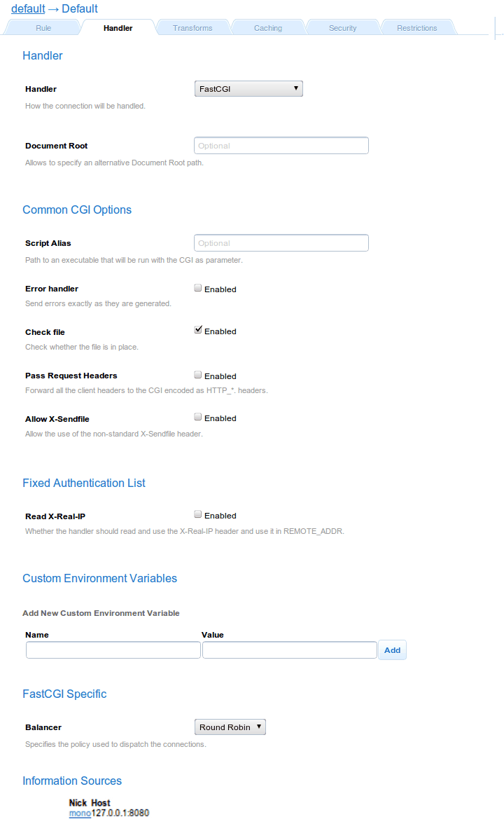Expand the Handler type dropdown
Screen dimensions: 504x824
248,89
